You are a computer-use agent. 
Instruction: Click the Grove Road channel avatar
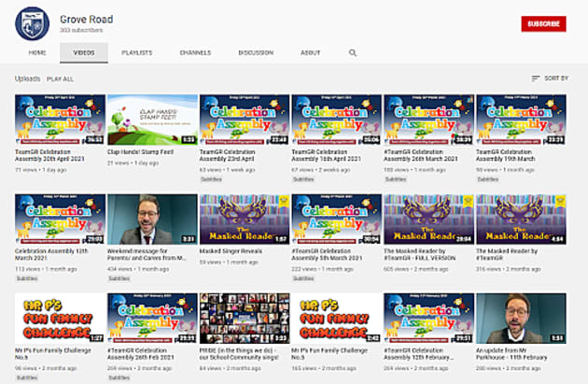point(33,23)
